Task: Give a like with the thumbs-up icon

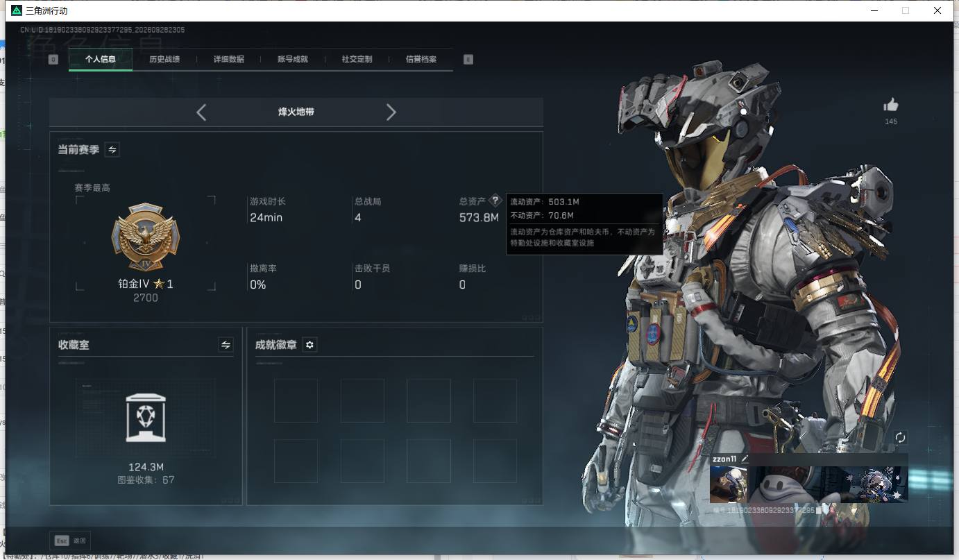Action: (891, 105)
